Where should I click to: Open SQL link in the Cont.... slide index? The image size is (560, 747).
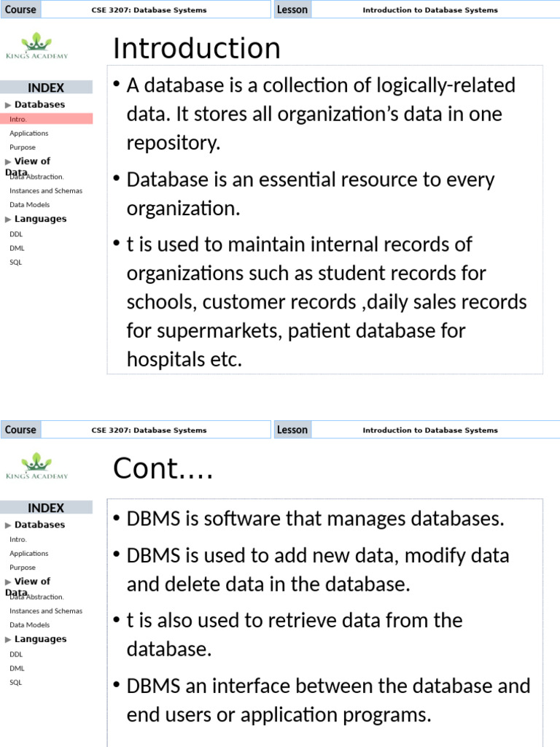tap(16, 682)
